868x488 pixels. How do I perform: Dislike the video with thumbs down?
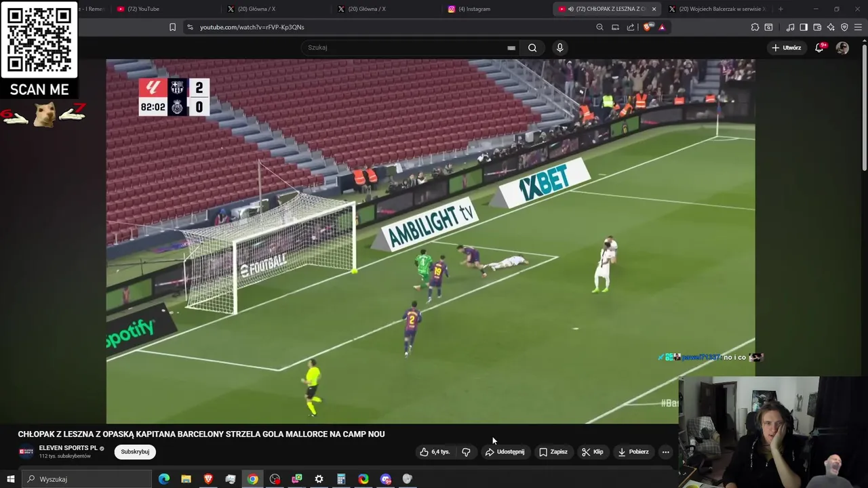coord(466,451)
